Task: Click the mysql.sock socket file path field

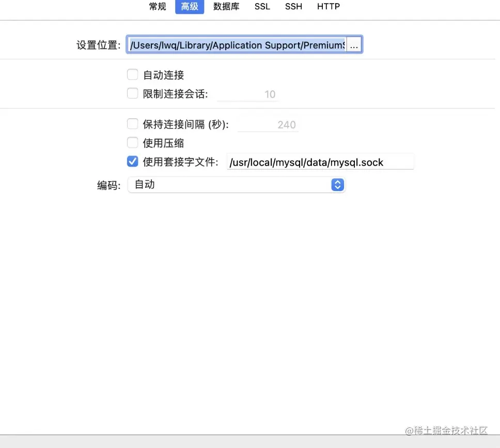Action: (x=320, y=162)
